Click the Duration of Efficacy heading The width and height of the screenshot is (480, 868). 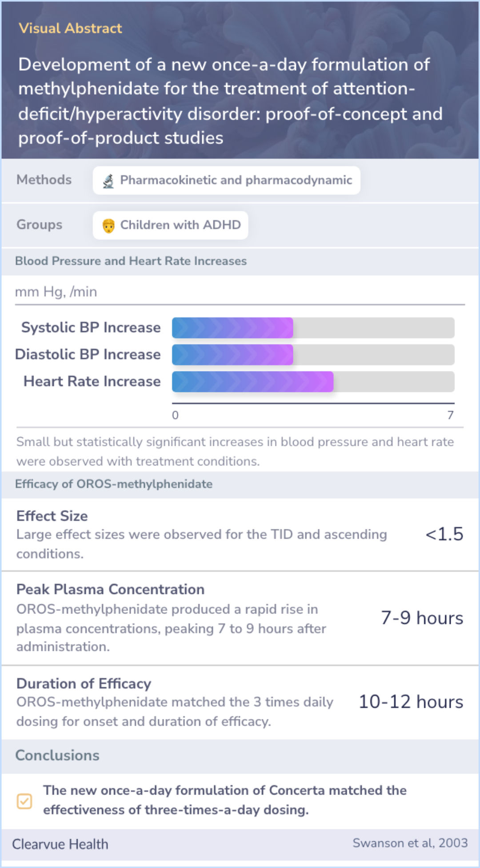tap(84, 683)
